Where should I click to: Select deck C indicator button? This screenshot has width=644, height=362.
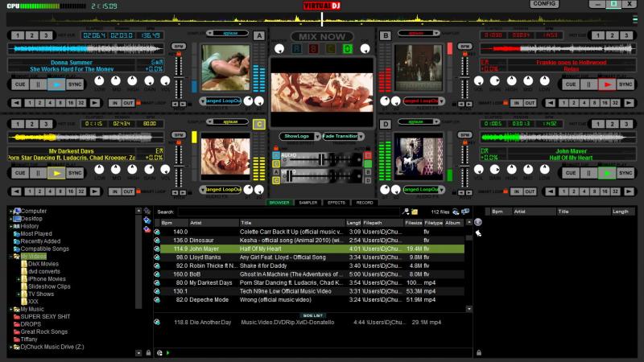click(259, 124)
